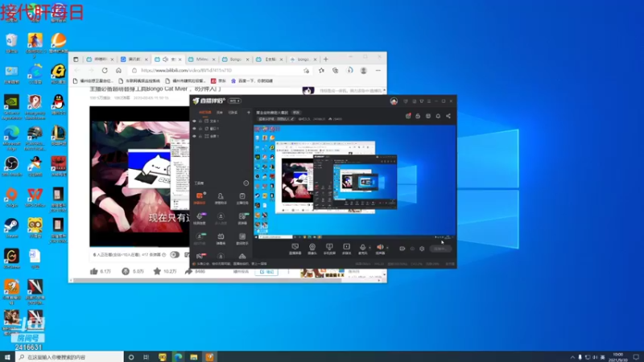Add camera source in bottom bar
644x362 pixels.
(x=312, y=249)
